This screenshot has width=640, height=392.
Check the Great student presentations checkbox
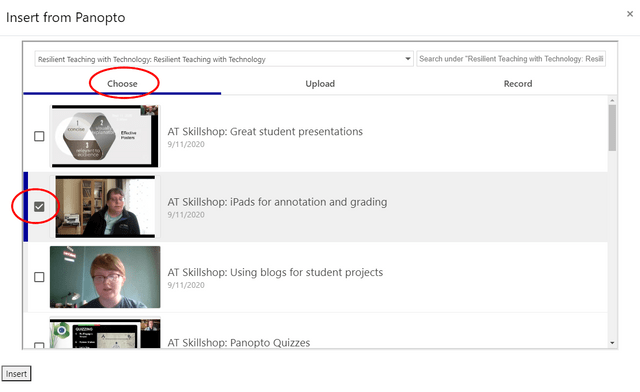(x=39, y=136)
